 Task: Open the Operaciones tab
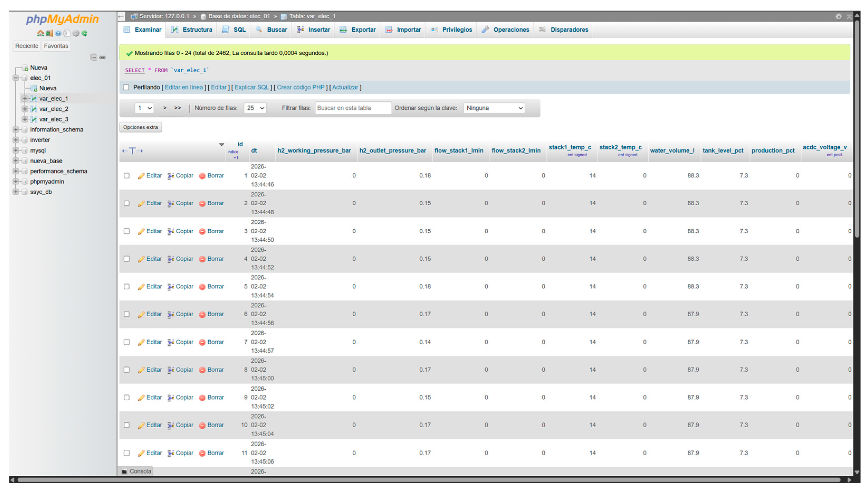(x=506, y=30)
